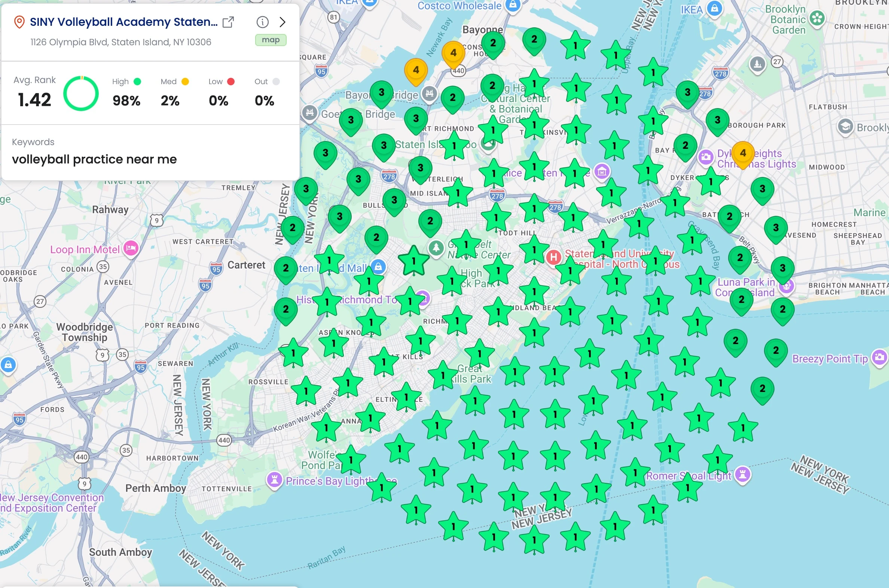Click the keyword text volleyball practice near me
Viewport: 889px width, 588px height.
(94, 159)
